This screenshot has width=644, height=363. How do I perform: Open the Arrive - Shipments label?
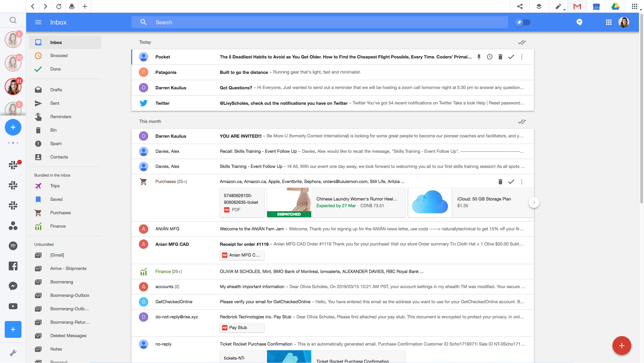tap(65, 269)
